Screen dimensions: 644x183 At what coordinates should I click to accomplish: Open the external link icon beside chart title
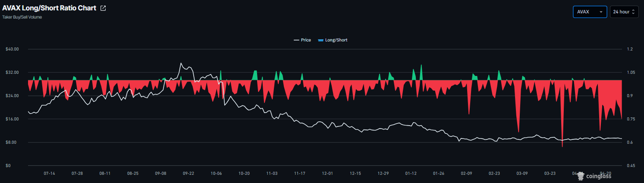coord(103,8)
